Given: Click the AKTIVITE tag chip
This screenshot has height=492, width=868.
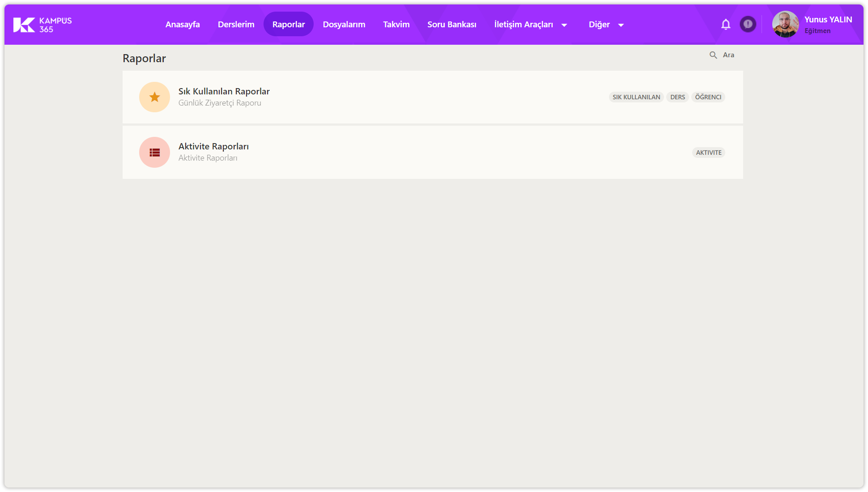Looking at the screenshot, I should click(x=708, y=153).
